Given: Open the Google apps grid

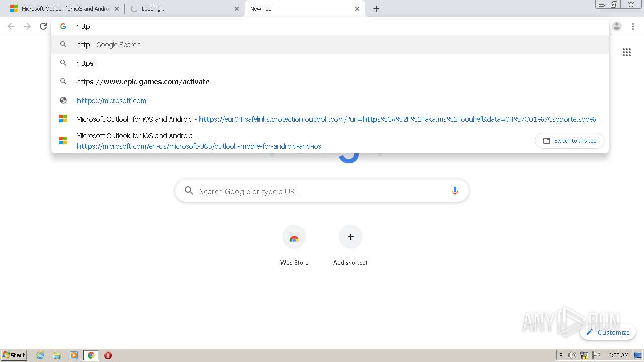Looking at the screenshot, I should point(627,52).
